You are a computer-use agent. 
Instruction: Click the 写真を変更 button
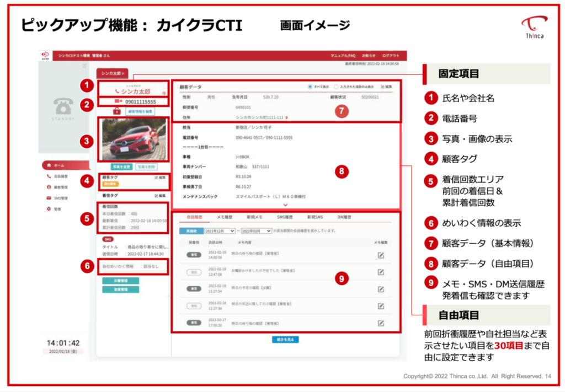[x=121, y=167]
